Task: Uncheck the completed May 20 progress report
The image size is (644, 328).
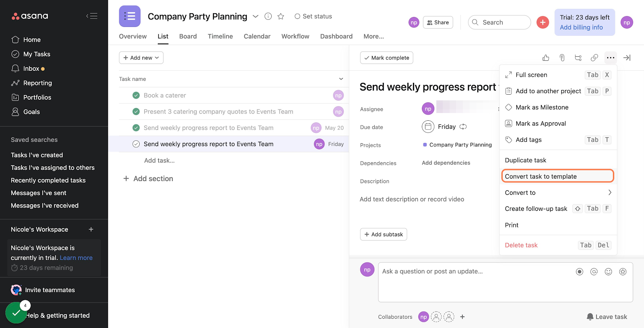Action: (x=136, y=128)
